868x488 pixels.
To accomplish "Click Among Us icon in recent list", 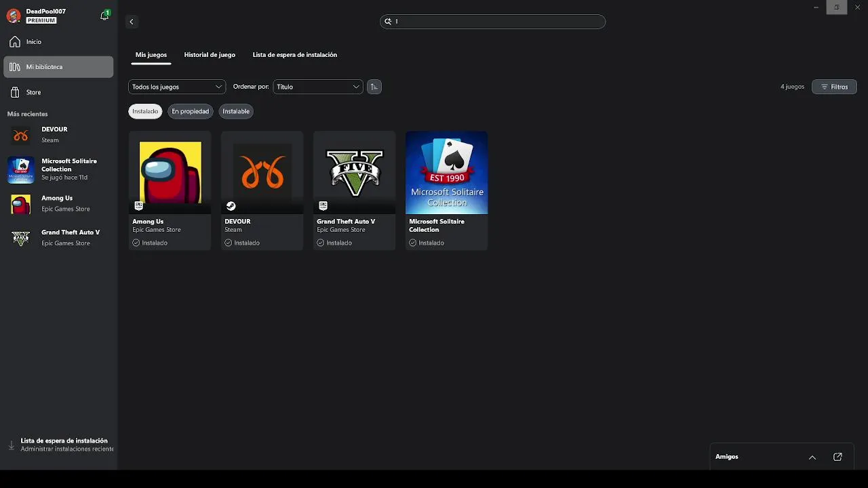I will [x=20, y=203].
